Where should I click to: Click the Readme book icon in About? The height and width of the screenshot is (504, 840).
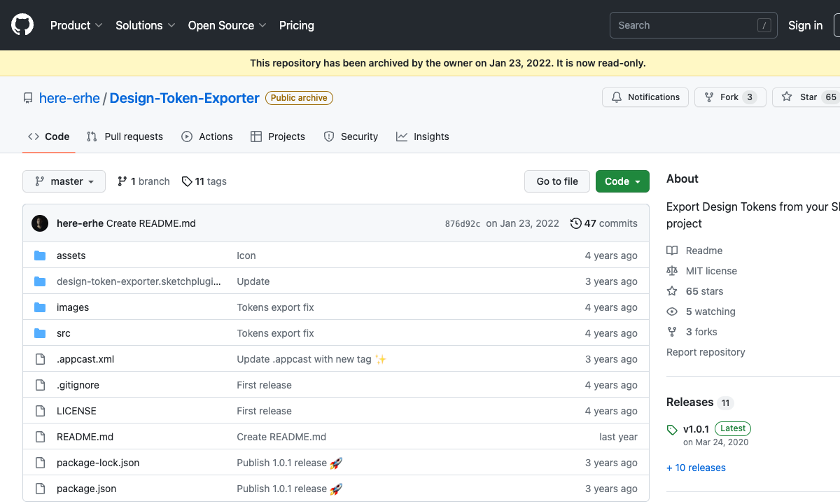[672, 250]
